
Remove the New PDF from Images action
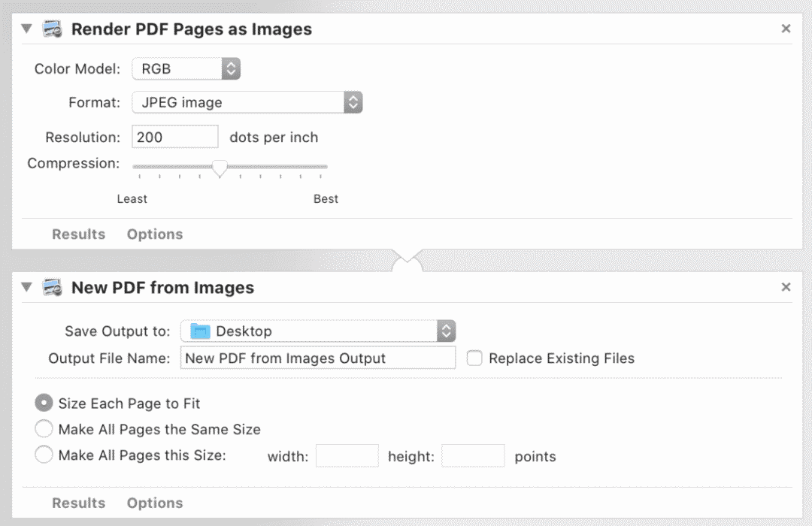pyautogui.click(x=786, y=287)
